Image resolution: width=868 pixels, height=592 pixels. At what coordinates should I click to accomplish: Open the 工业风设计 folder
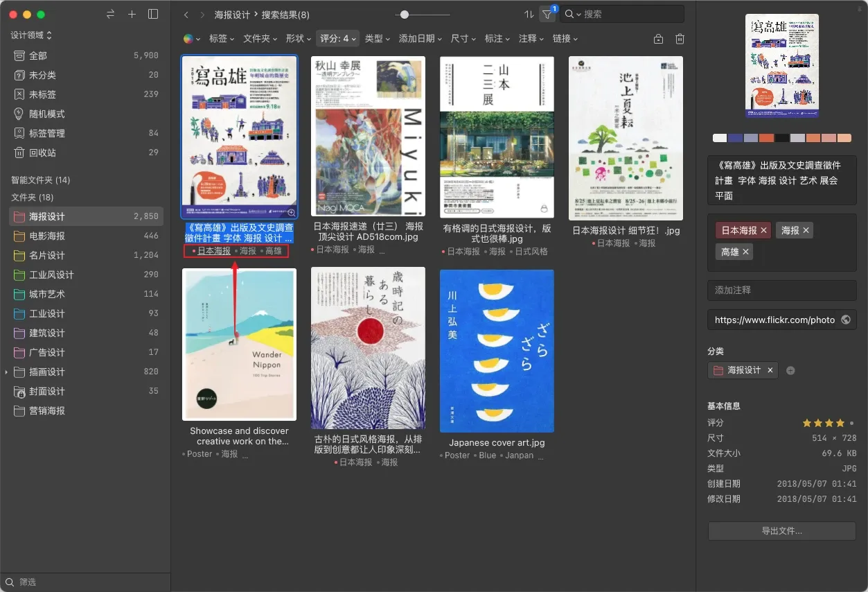[x=86, y=275]
